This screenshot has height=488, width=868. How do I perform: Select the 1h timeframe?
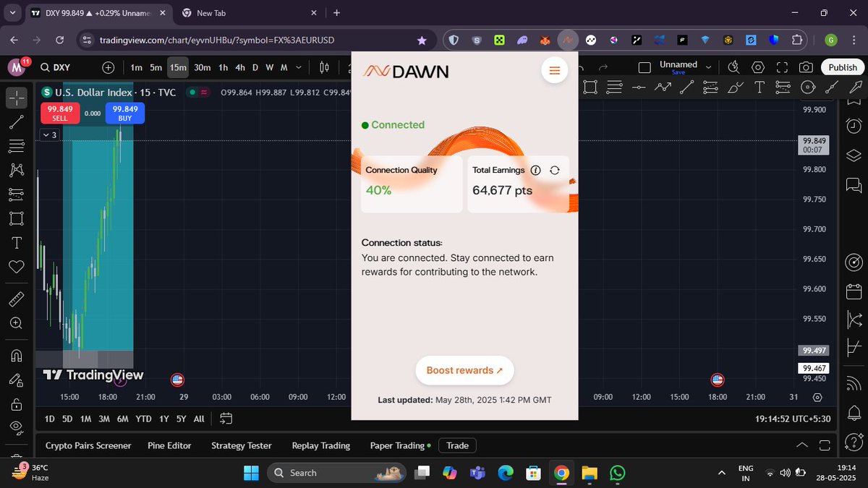(223, 67)
